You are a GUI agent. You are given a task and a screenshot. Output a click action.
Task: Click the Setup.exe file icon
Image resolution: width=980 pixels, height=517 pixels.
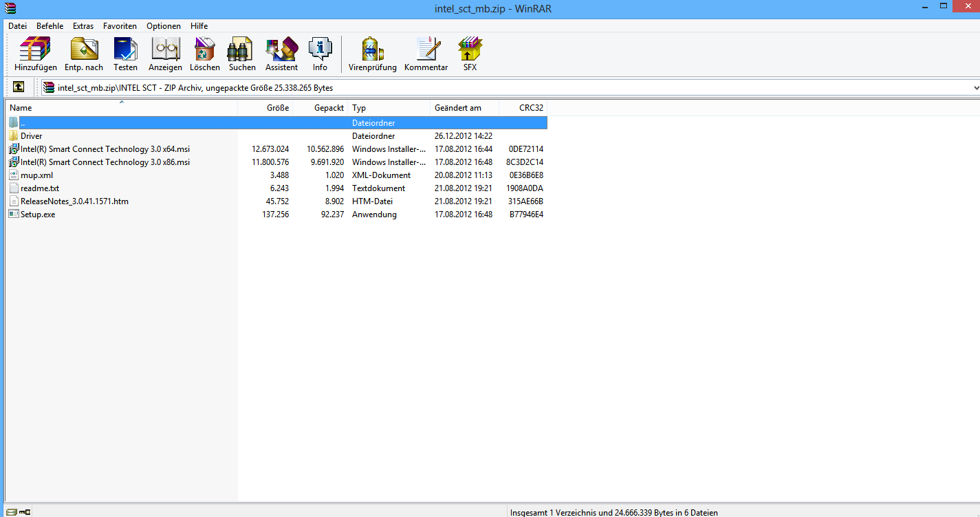tap(14, 214)
